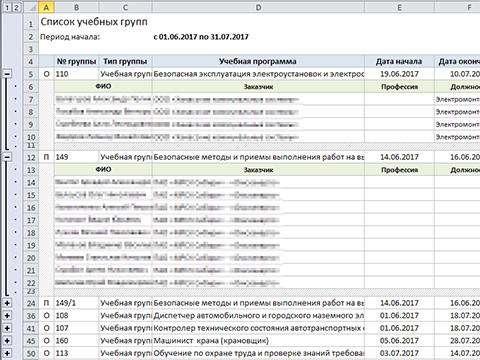This screenshot has width=480, height=360.
Task: Click program 'Контролер технического состояния' cell
Action: coord(258,328)
